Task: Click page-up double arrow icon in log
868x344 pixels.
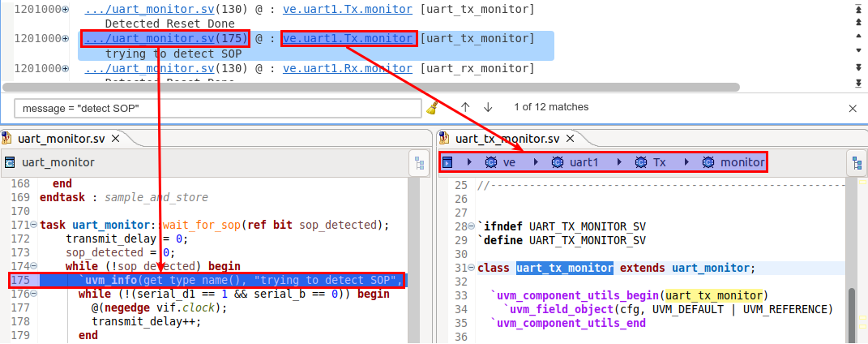Action: point(858,24)
